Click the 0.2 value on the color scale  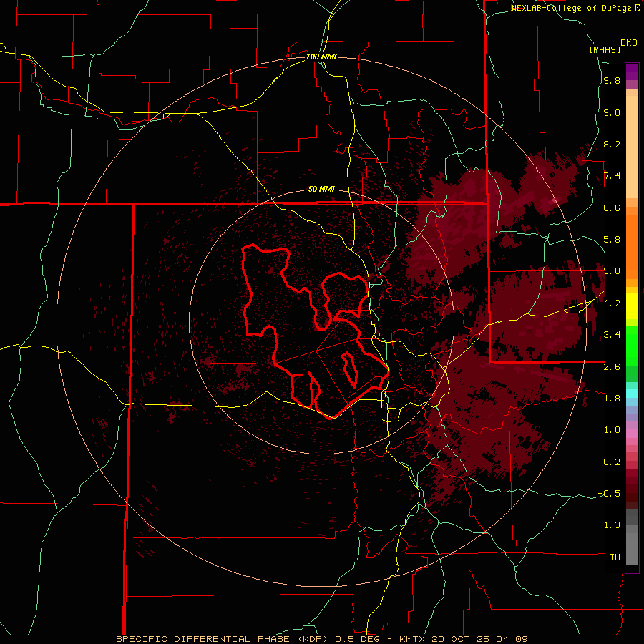pos(612,462)
